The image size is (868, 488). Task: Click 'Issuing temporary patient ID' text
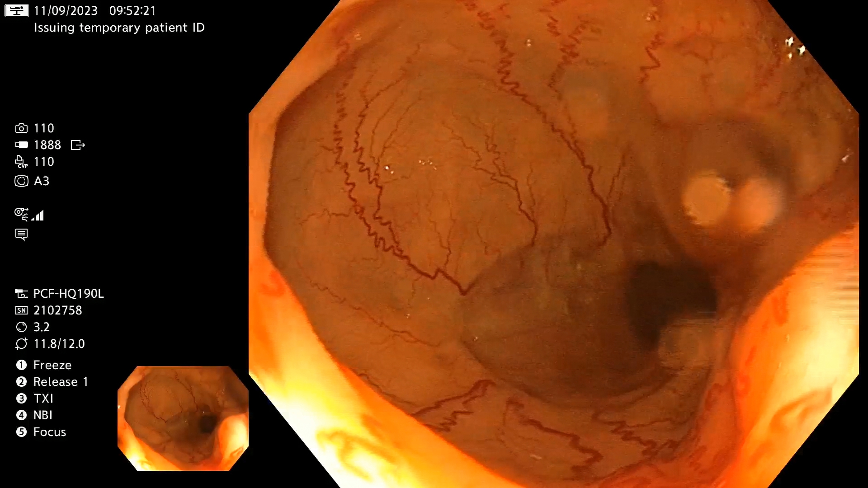pyautogui.click(x=119, y=28)
